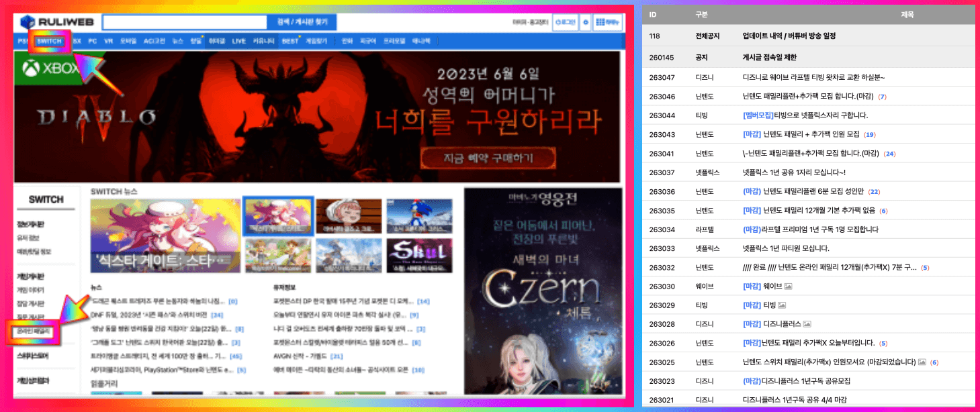Click the search / find board button
This screenshot has height=412, width=980.
[301, 22]
